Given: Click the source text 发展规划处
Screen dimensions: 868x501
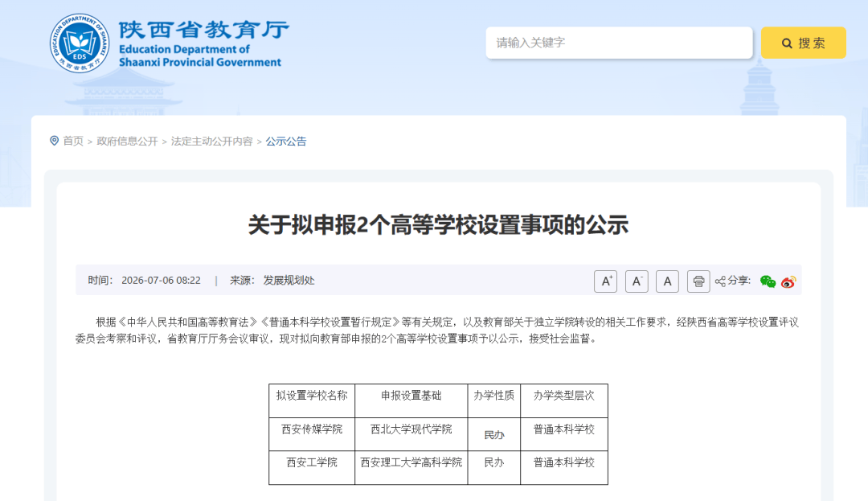Looking at the screenshot, I should 289,280.
